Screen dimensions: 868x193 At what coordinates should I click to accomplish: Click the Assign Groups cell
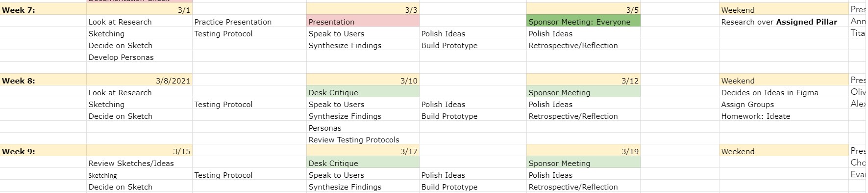point(784,104)
